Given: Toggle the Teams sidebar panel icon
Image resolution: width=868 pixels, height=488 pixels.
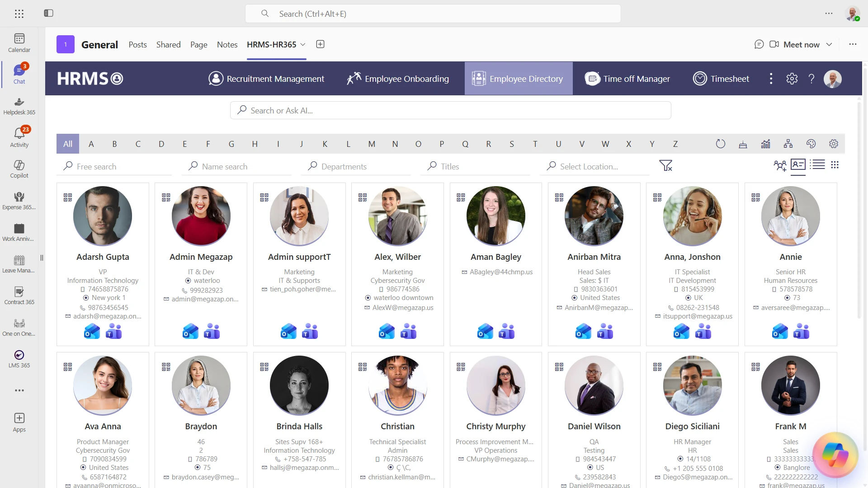Looking at the screenshot, I should click(48, 13).
